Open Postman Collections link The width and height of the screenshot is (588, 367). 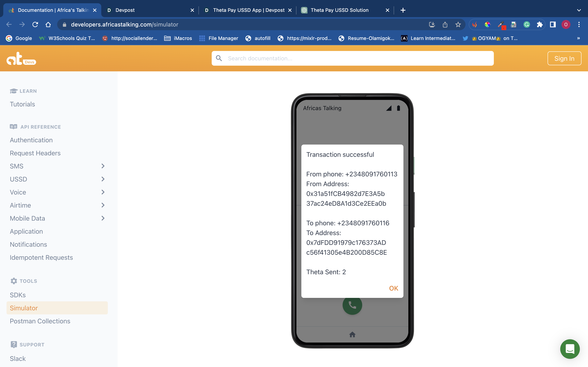tap(40, 321)
